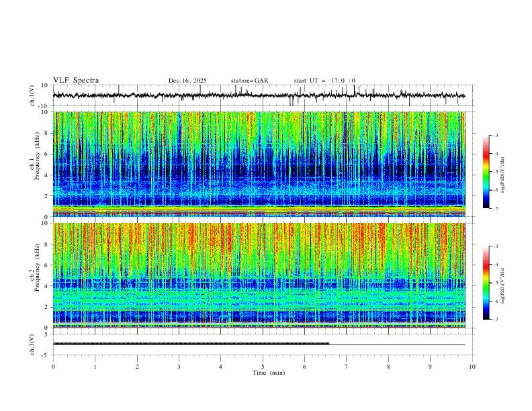Viewport: 532px width, 411px height.
Task: Click the "station=GAK" label
Action: [x=249, y=81]
